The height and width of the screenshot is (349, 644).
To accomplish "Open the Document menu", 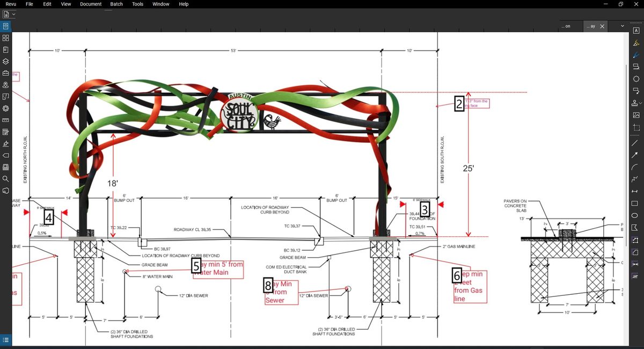I will pyautogui.click(x=91, y=4).
